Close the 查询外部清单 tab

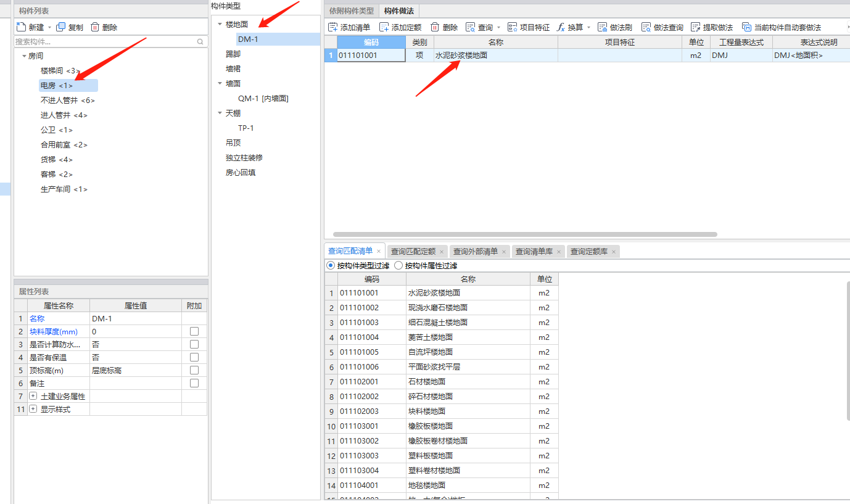504,252
